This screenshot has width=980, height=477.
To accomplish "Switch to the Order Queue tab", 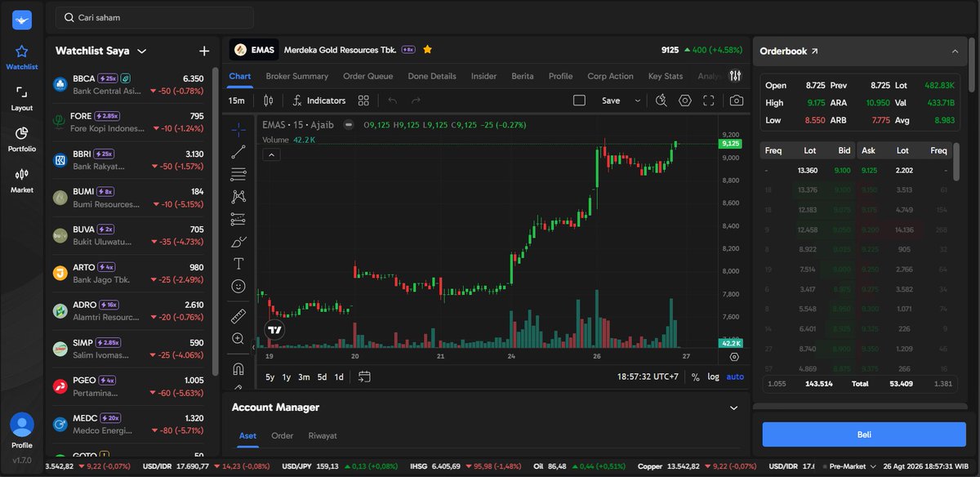I will tap(367, 76).
